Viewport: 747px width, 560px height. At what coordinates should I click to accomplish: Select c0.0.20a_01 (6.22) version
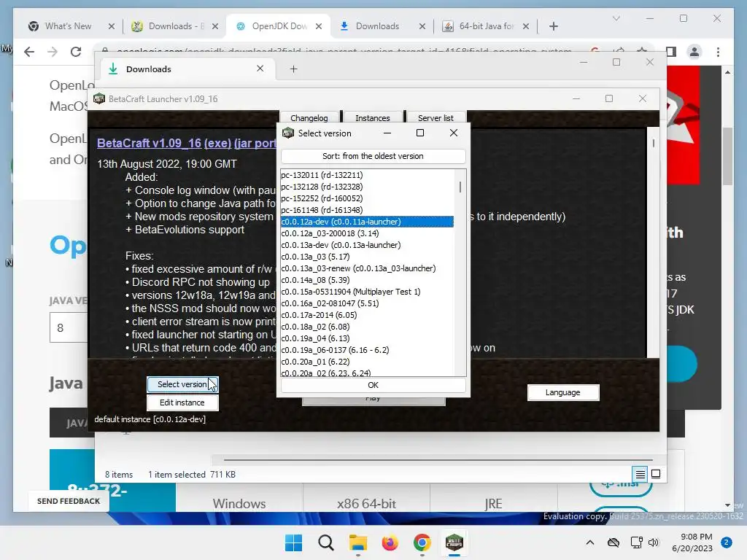click(x=367, y=362)
